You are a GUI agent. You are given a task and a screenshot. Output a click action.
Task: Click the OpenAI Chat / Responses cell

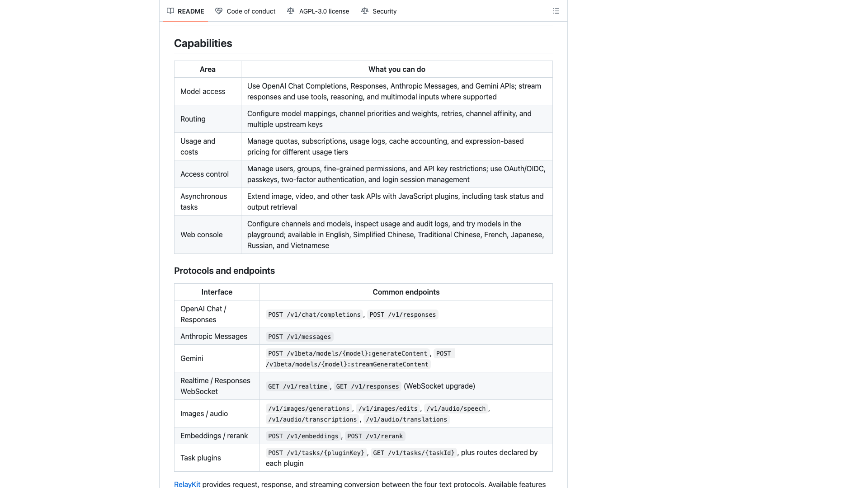(217, 314)
